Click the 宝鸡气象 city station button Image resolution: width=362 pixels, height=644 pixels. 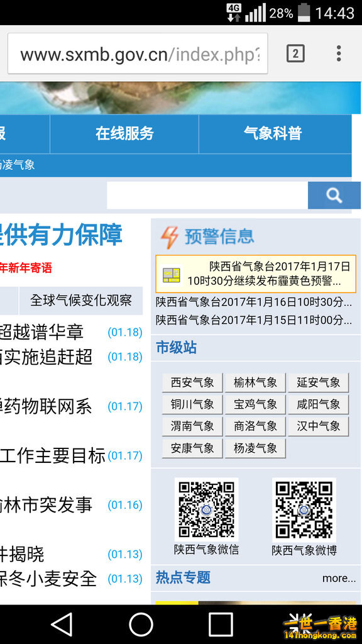click(x=255, y=404)
